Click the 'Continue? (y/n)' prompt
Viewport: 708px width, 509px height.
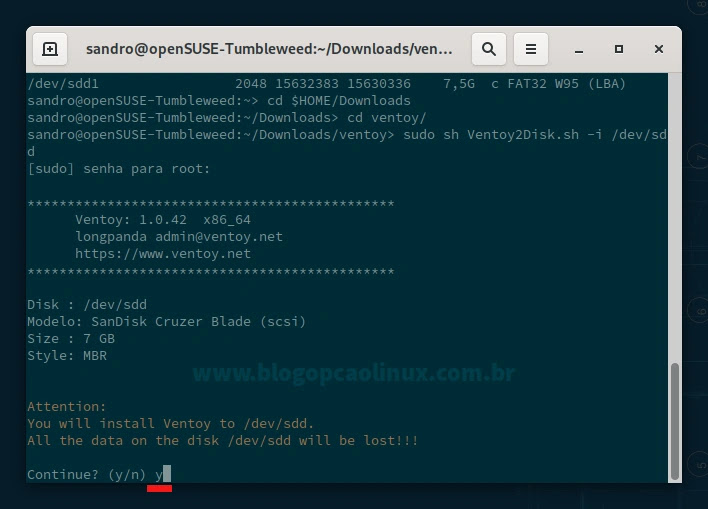pyautogui.click(x=86, y=475)
